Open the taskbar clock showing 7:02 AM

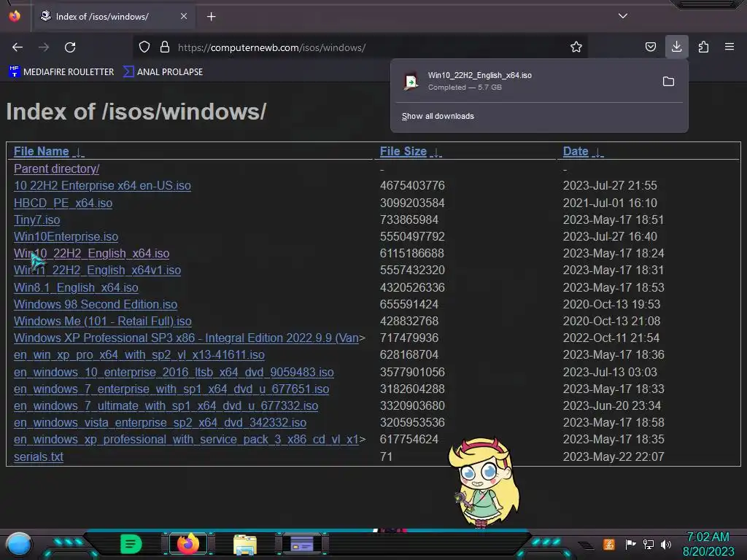(x=708, y=544)
